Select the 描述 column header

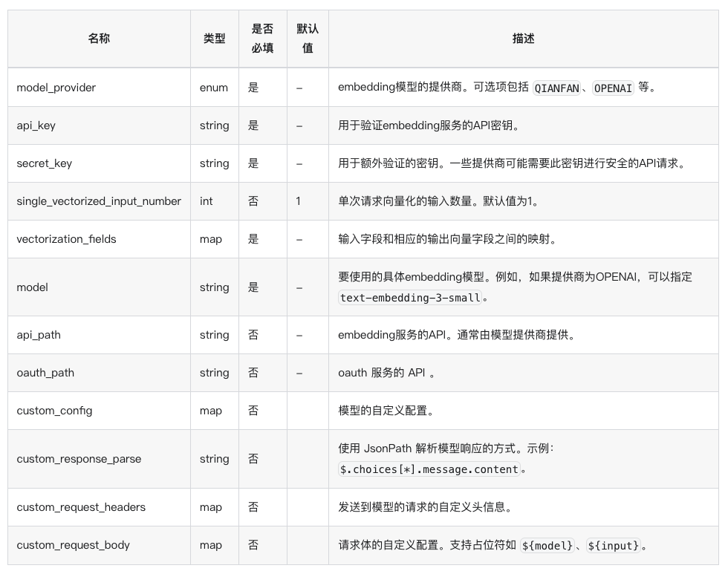(x=524, y=39)
